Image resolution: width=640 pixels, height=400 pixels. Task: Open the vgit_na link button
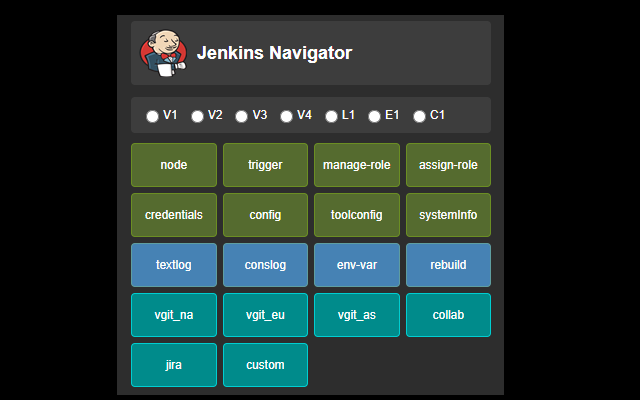pos(174,315)
